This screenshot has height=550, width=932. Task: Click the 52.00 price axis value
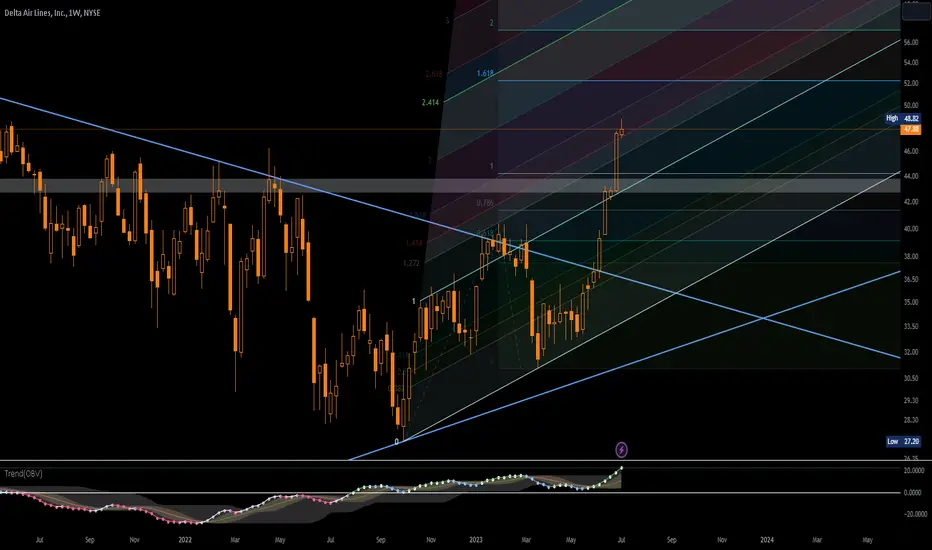[x=911, y=83]
